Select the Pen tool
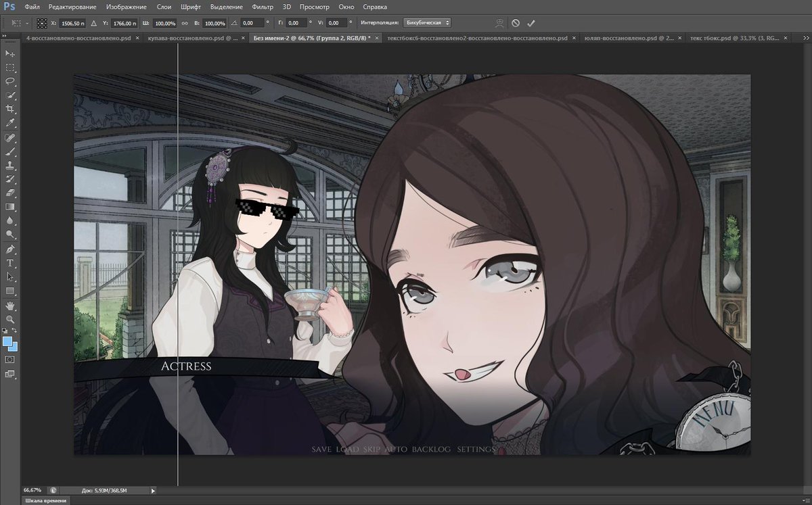This screenshot has height=505, width=812. pyautogui.click(x=10, y=249)
